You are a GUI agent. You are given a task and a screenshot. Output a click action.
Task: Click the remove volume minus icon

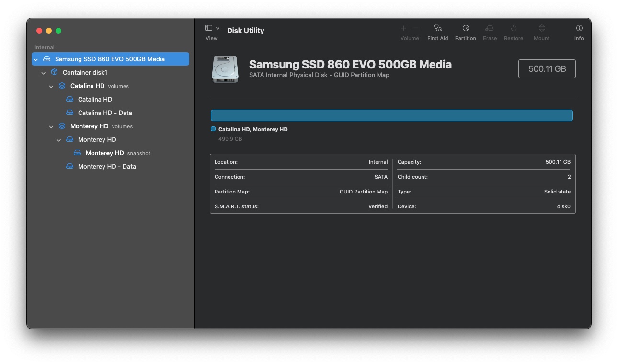416,28
